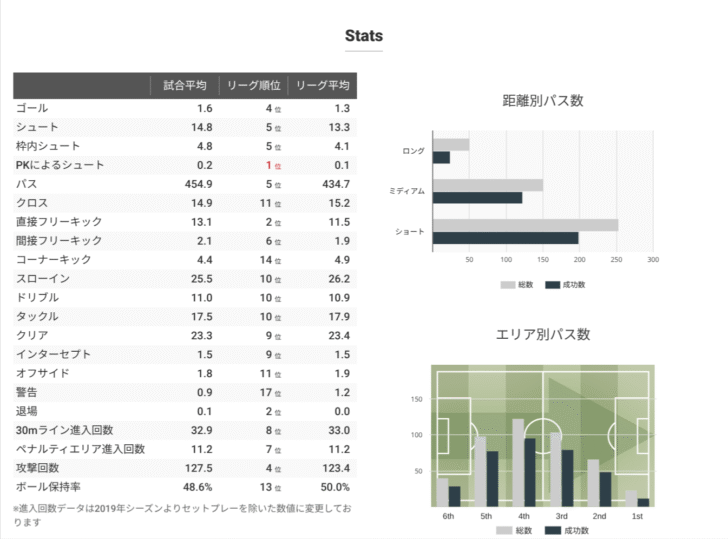The image size is (728, 539).
Task: Click the リーグ順位 column header
Action: click(x=254, y=85)
